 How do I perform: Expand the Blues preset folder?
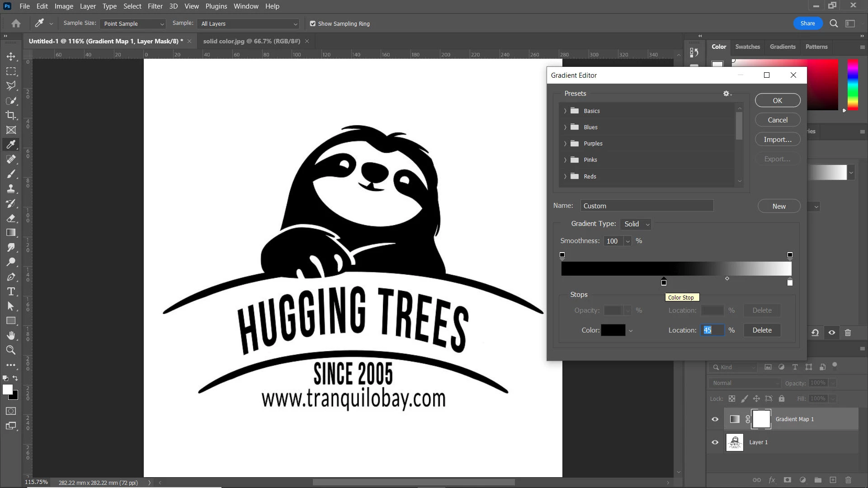(x=565, y=127)
